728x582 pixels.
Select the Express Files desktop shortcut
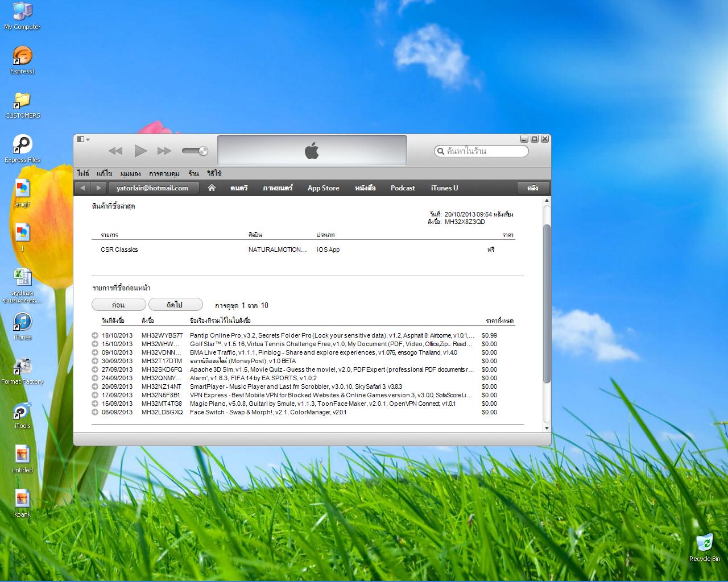point(22,149)
